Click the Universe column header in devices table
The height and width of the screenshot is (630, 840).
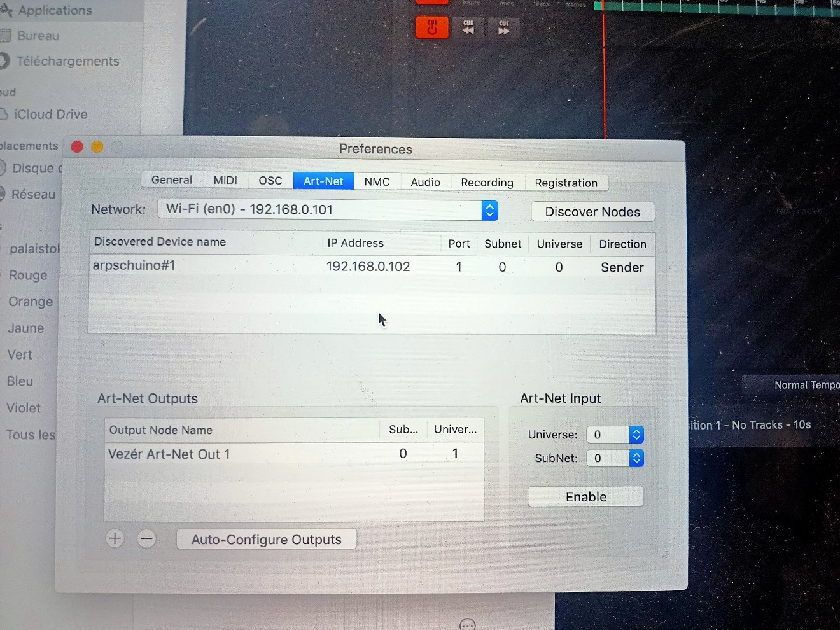(559, 244)
